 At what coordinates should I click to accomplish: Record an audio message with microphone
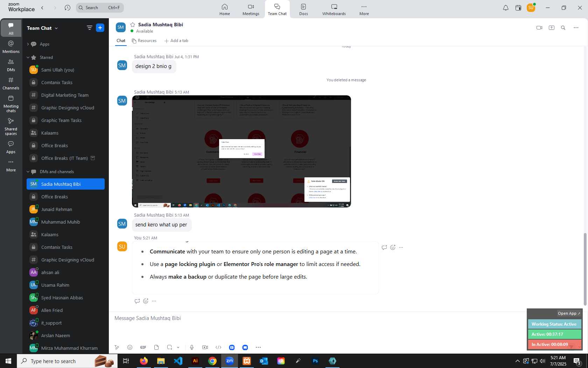(192, 347)
